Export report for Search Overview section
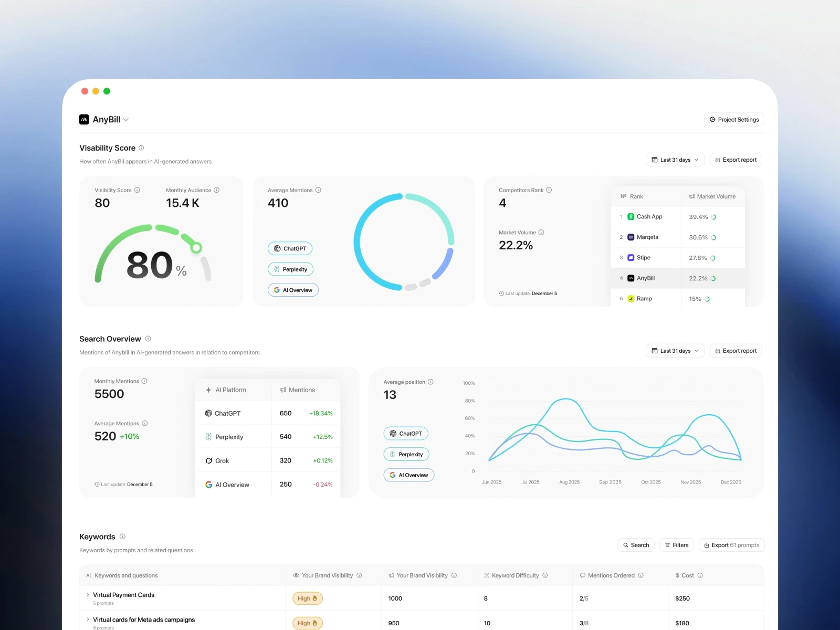Viewport: 840px width, 630px height. pyautogui.click(x=736, y=351)
